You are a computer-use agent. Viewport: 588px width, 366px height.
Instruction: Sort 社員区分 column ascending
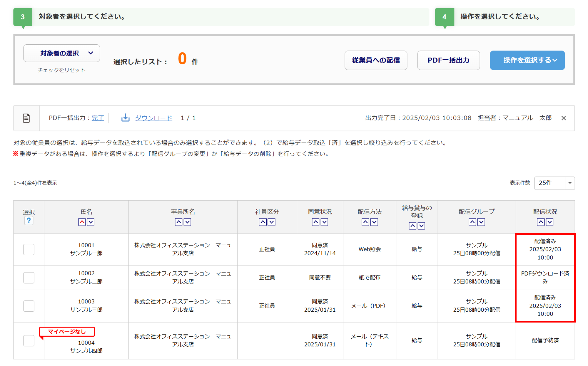coord(263,222)
